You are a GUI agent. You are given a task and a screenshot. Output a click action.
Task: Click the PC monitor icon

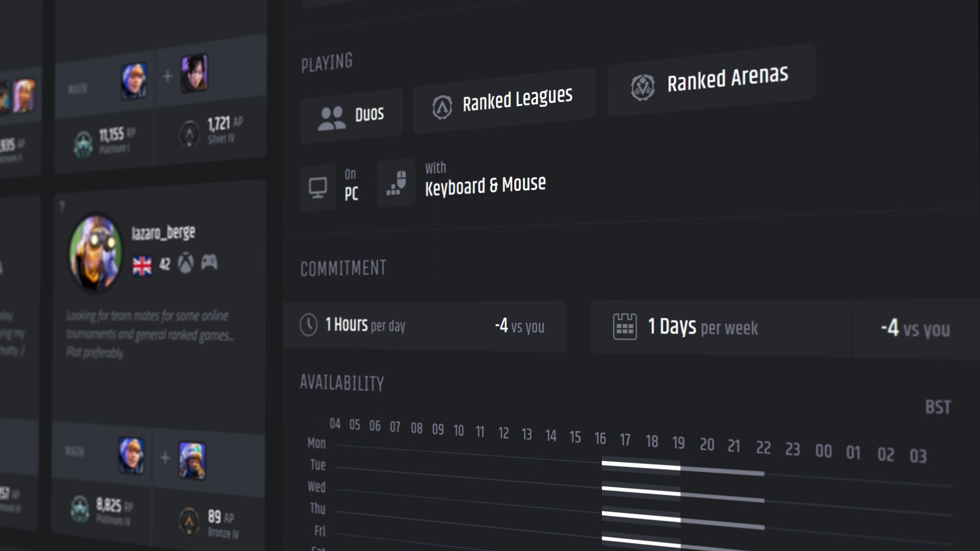click(318, 187)
